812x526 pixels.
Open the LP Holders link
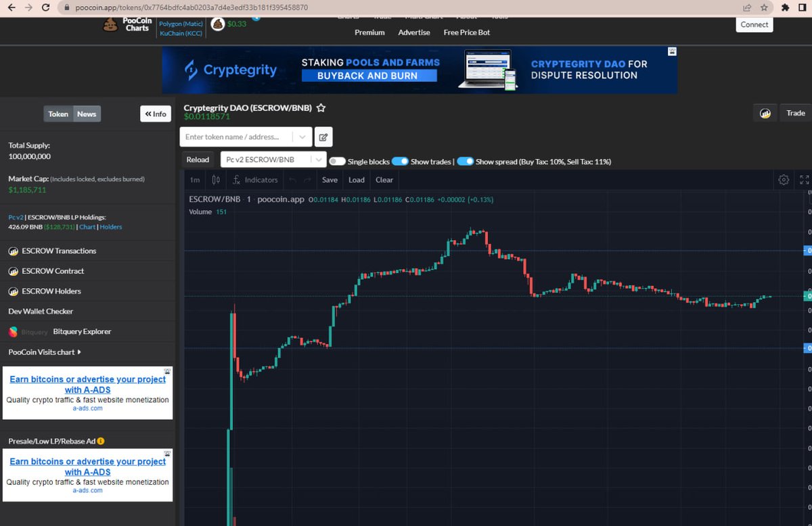(x=111, y=227)
